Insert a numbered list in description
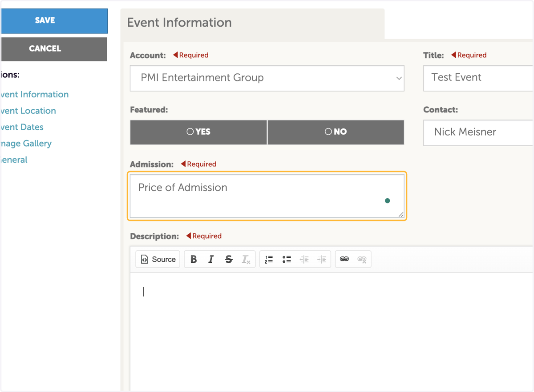 pyautogui.click(x=269, y=259)
